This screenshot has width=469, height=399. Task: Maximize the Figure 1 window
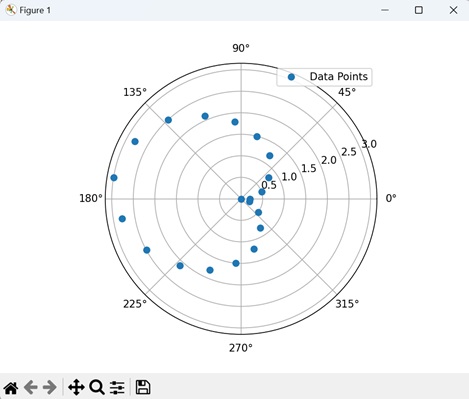click(x=419, y=10)
